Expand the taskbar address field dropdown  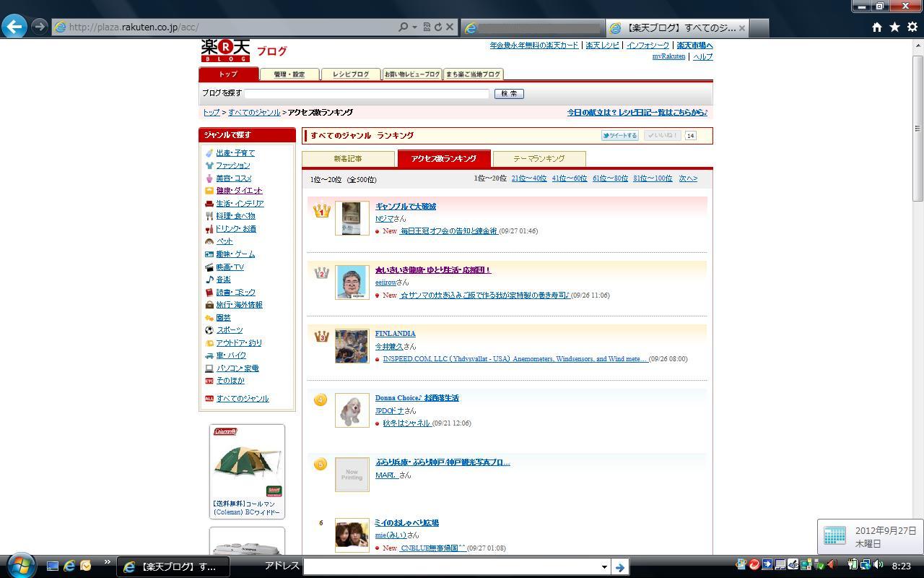[604, 567]
